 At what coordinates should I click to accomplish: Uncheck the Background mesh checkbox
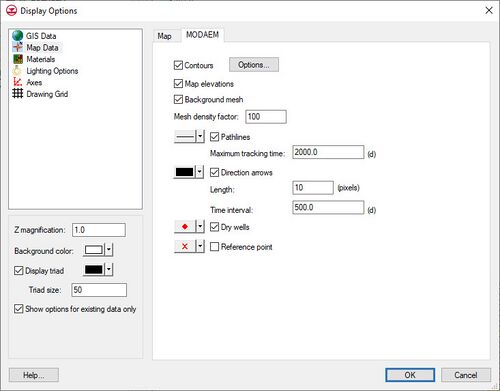tap(178, 99)
